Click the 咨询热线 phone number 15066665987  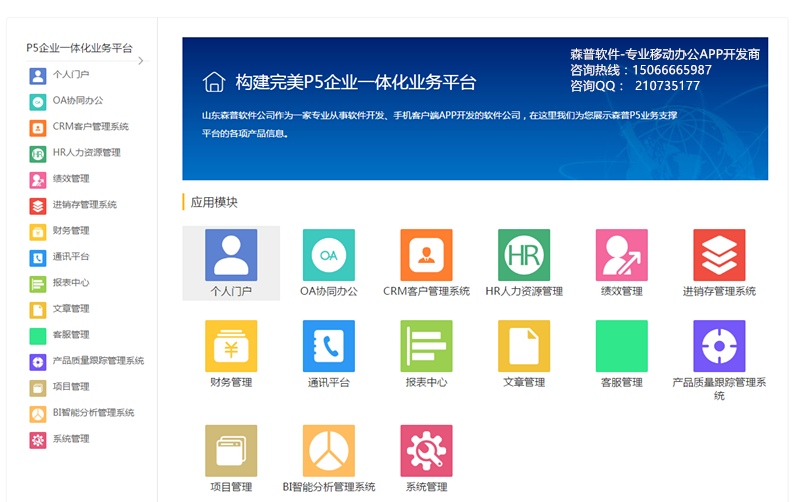point(672,70)
